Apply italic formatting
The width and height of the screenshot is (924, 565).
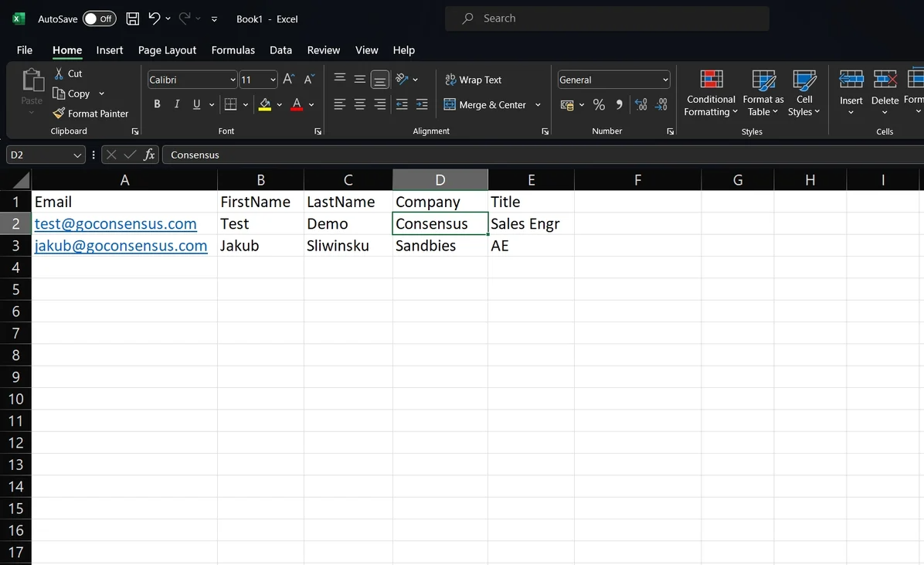(177, 104)
